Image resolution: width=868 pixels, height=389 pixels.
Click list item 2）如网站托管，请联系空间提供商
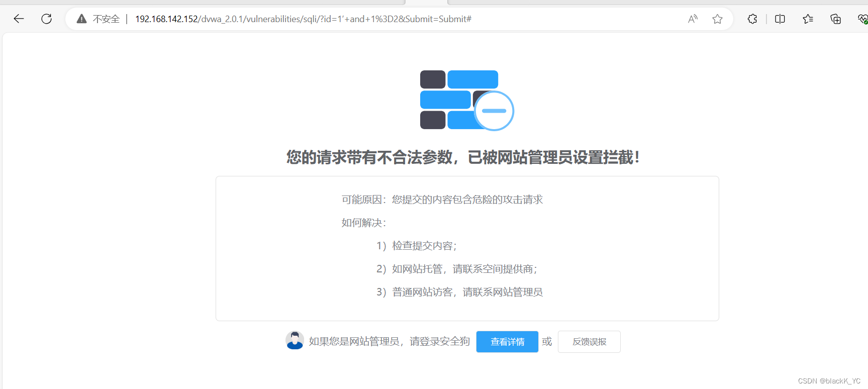(x=457, y=269)
